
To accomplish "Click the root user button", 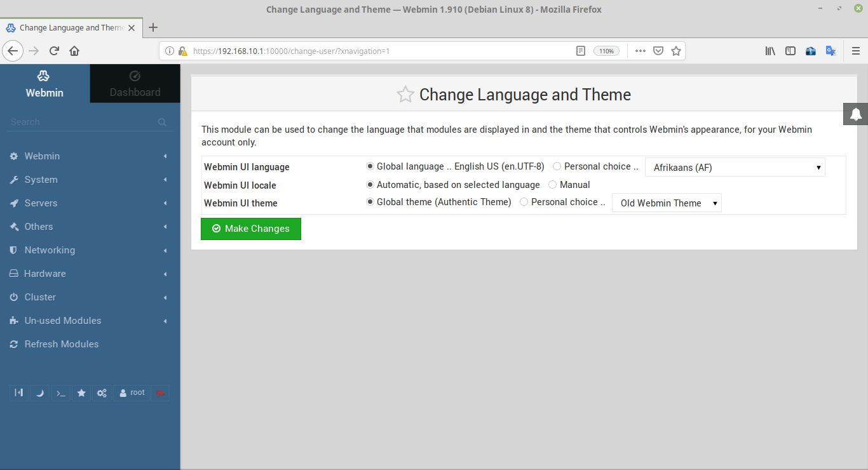I will [x=132, y=393].
